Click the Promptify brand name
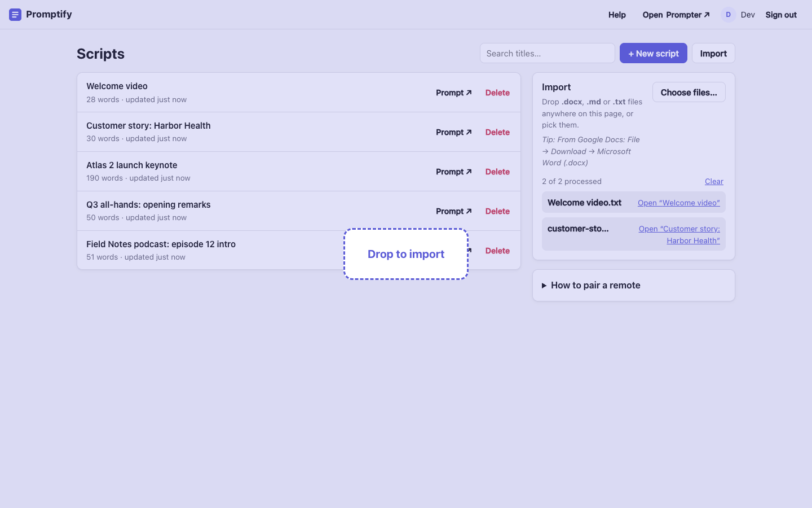 (x=49, y=14)
